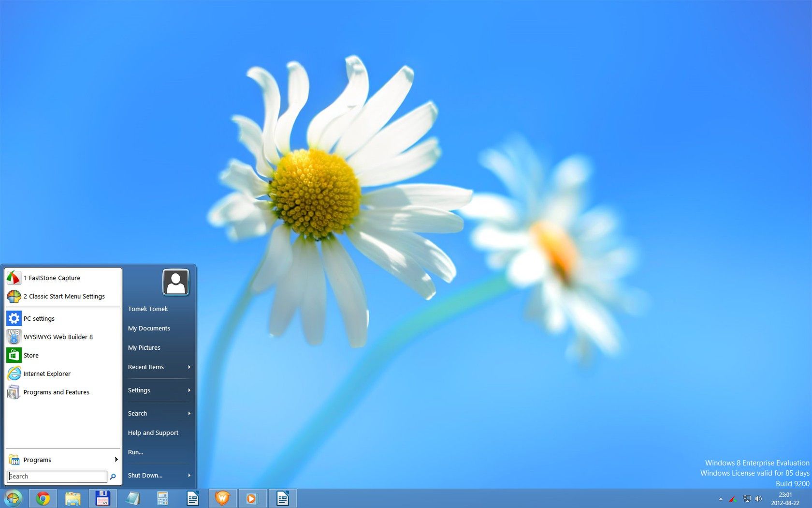The height and width of the screenshot is (508, 812).
Task: Select Run... from the start menu
Action: 135,452
